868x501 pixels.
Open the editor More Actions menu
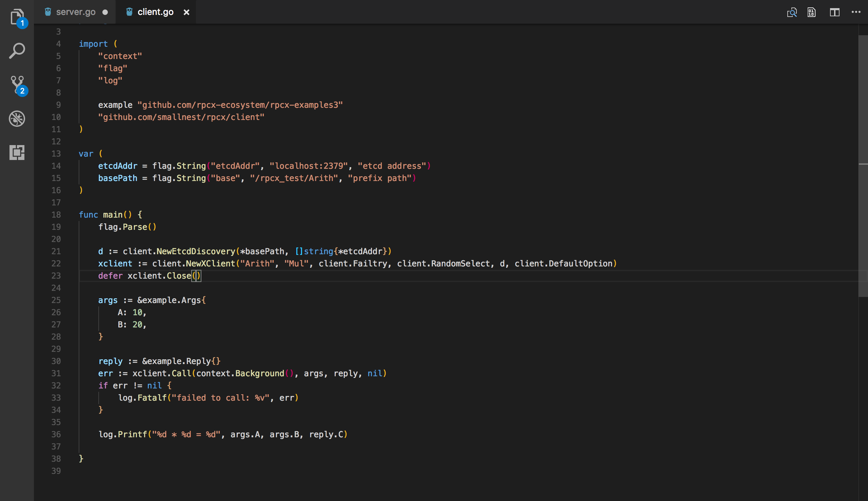(x=855, y=12)
